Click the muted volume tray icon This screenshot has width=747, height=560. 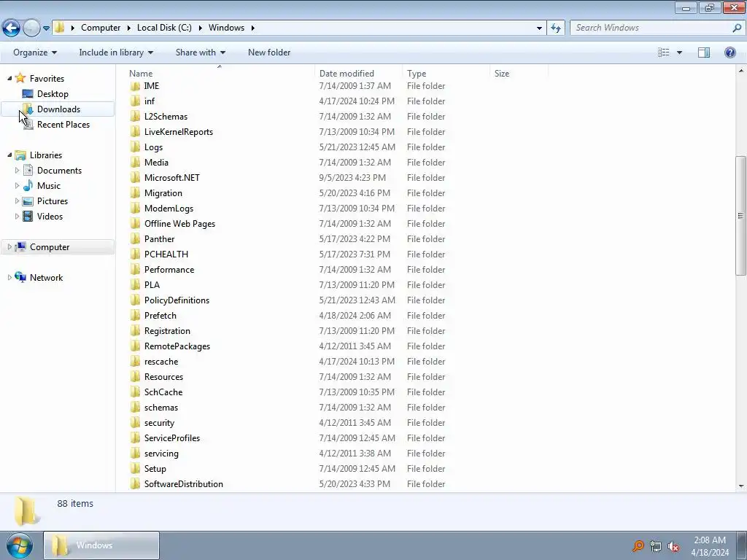(673, 546)
